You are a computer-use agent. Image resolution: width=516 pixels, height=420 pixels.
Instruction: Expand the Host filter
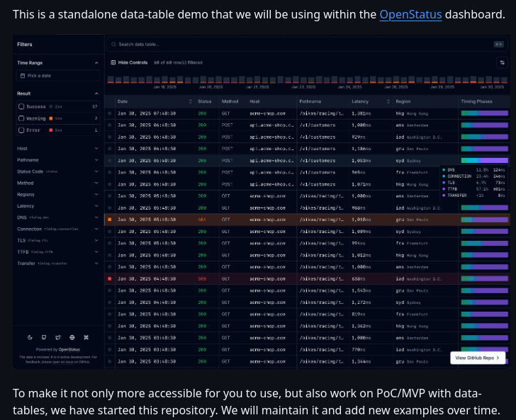(x=57, y=149)
